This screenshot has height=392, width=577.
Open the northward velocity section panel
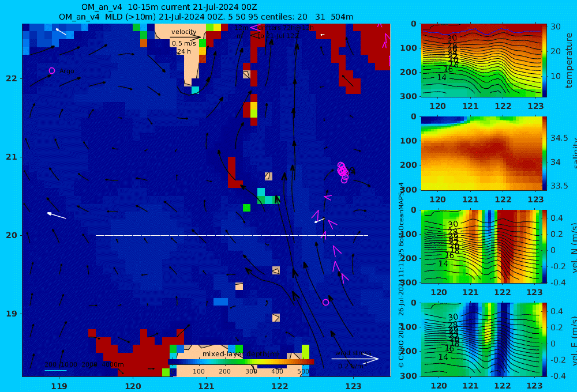pyautogui.click(x=481, y=246)
